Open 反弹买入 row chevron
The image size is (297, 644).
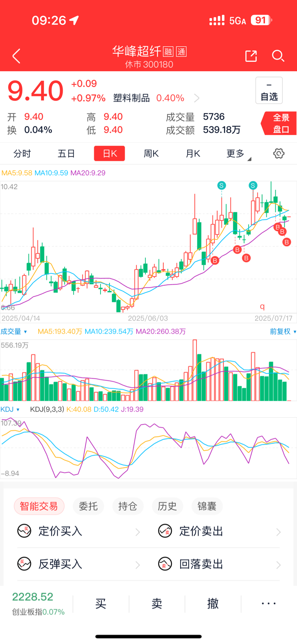coord(138,565)
